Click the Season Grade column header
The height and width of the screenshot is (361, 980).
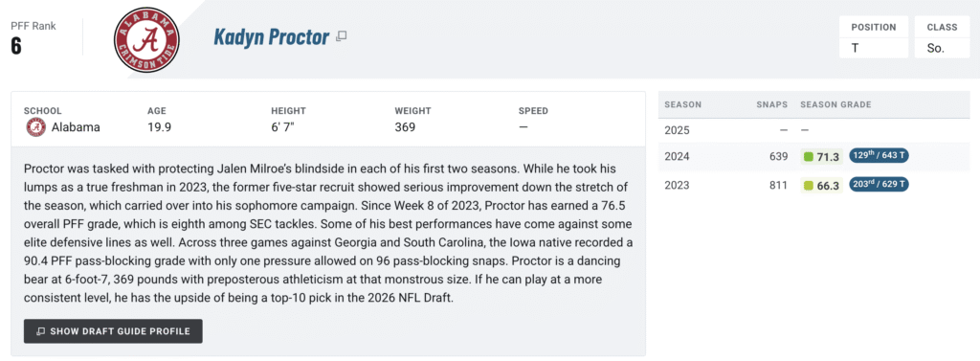[x=835, y=104]
